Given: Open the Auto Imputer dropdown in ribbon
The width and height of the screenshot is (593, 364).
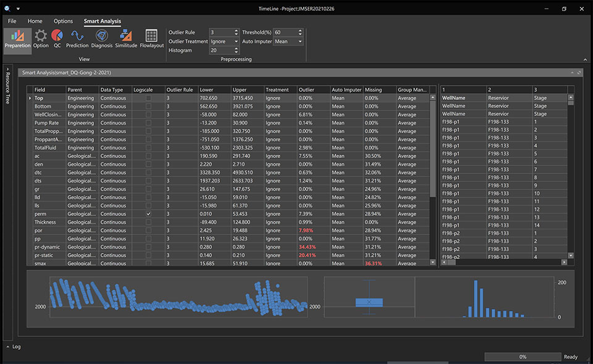Looking at the screenshot, I should (x=300, y=41).
